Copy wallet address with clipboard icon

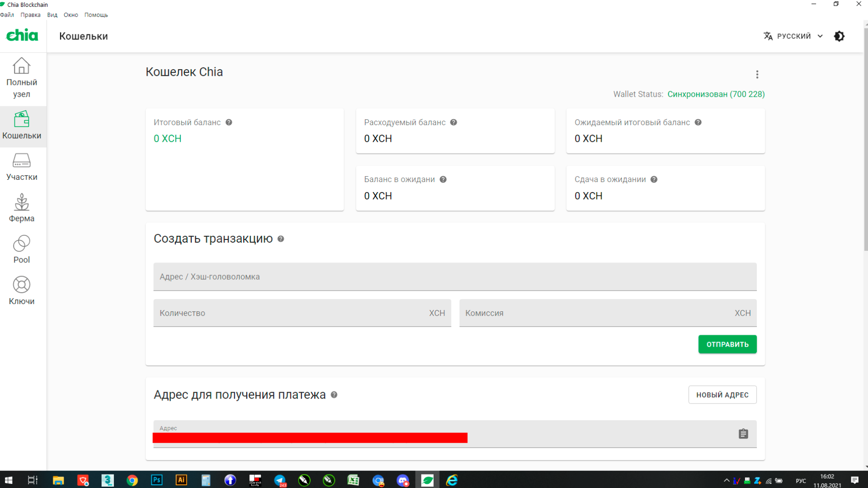click(x=743, y=434)
